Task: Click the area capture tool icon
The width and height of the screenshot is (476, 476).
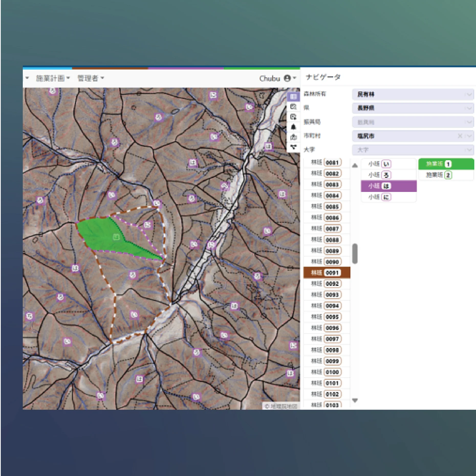Action: pos(294,117)
